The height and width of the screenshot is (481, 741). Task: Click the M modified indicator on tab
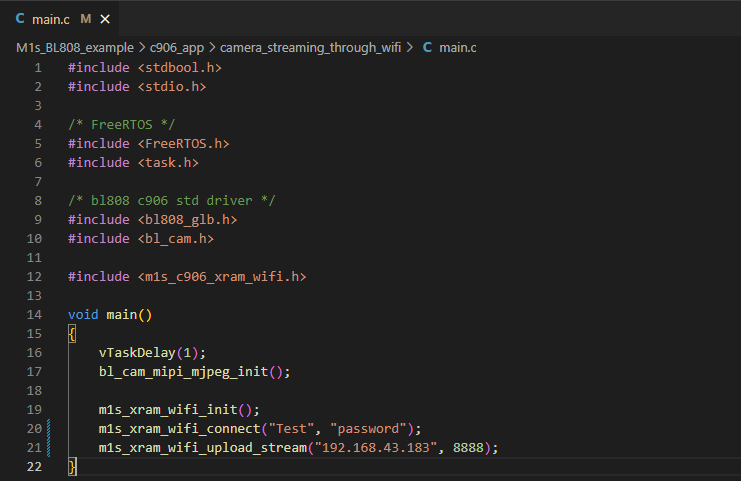coord(86,19)
